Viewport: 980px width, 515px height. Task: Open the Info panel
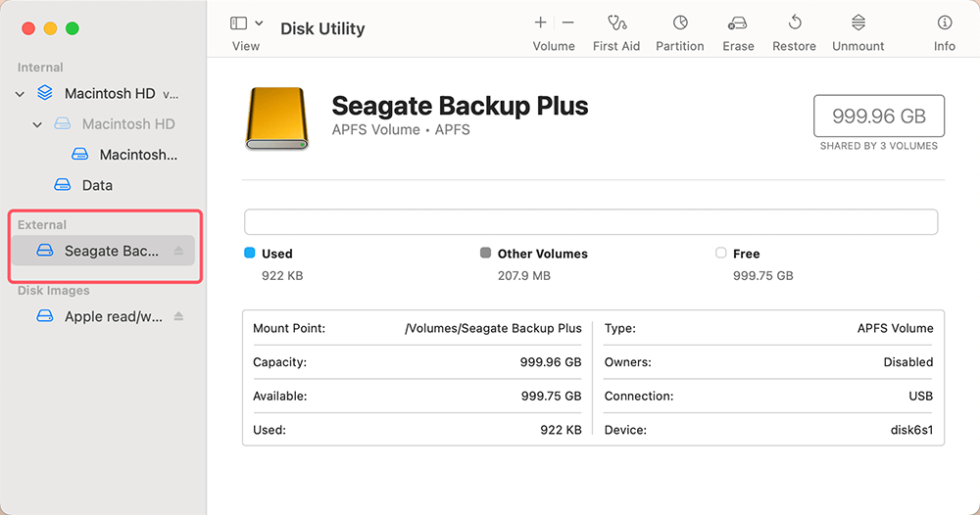click(944, 23)
